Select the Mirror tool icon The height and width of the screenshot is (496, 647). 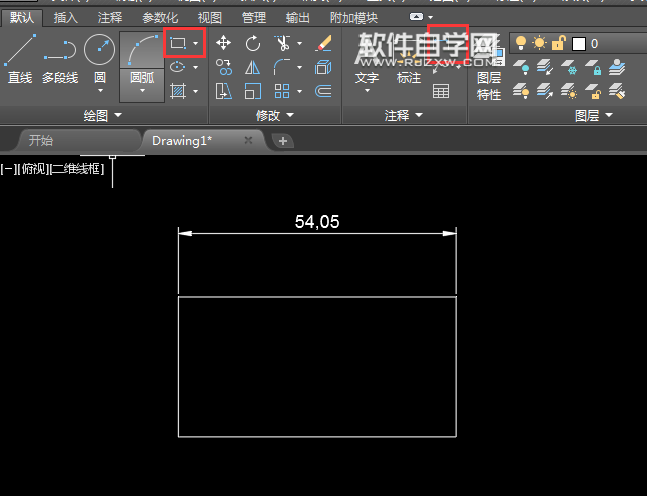tap(253, 67)
